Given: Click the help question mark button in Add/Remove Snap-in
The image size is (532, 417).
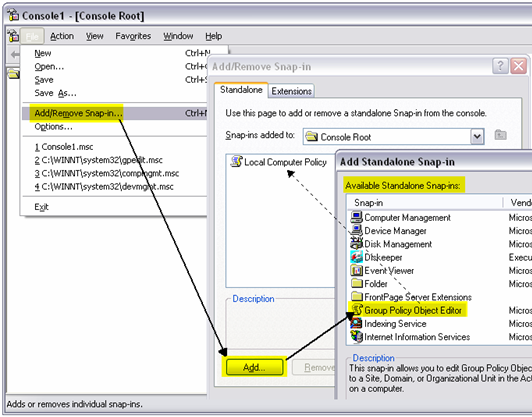Looking at the screenshot, I should pyautogui.click(x=500, y=66).
